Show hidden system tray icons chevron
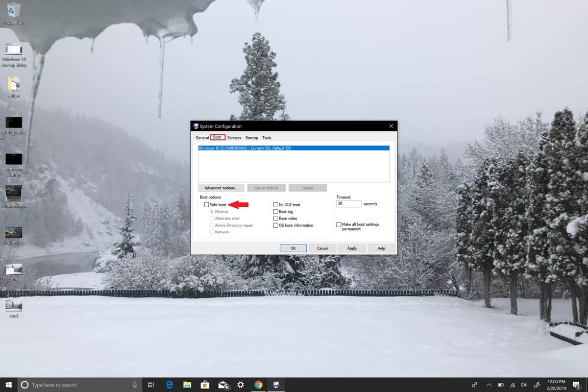This screenshot has height=392, width=588. pyautogui.click(x=488, y=385)
